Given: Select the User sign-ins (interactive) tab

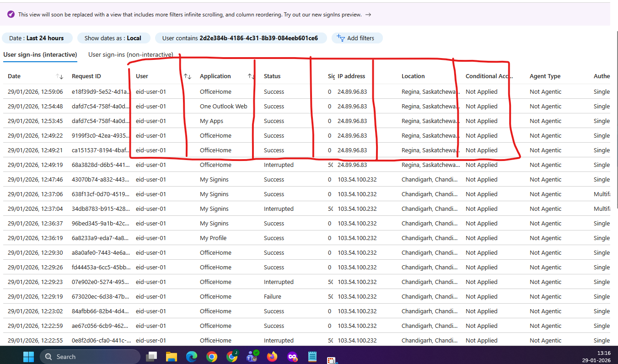Looking at the screenshot, I should click(x=40, y=55).
